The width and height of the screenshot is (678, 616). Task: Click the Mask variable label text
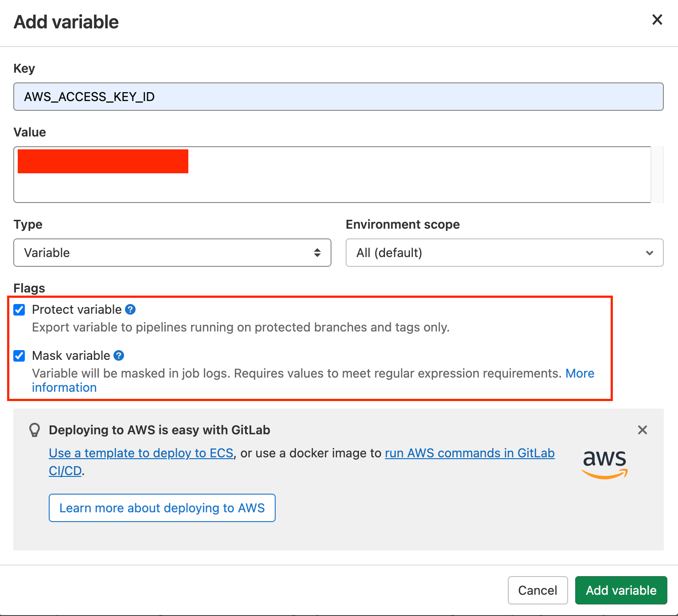[x=71, y=355]
